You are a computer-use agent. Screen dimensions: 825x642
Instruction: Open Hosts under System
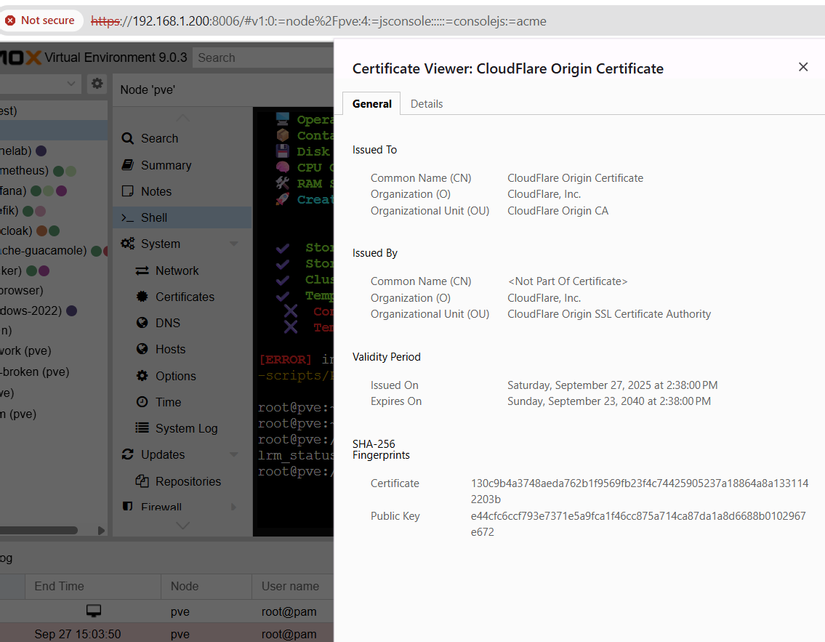tap(170, 349)
